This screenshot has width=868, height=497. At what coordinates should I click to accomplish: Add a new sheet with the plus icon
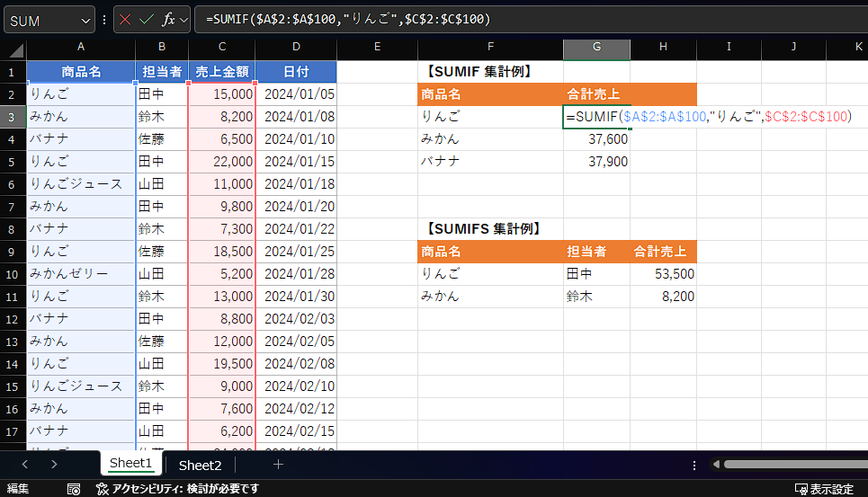[278, 465]
